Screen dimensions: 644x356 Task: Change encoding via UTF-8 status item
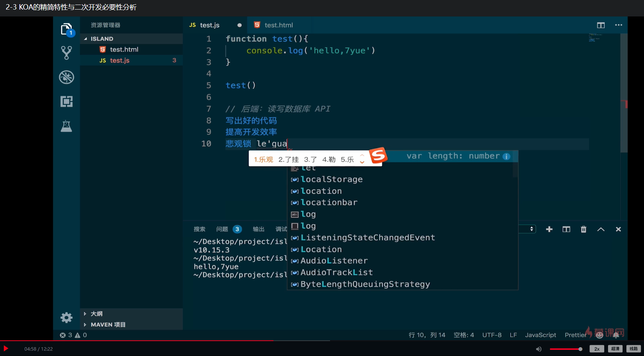tap(492, 335)
